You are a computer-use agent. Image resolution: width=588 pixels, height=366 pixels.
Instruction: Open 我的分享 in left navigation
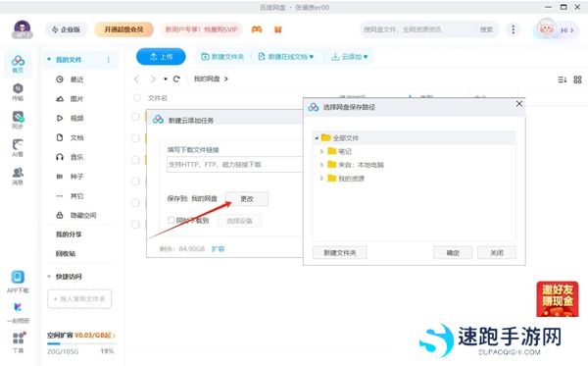pos(69,235)
